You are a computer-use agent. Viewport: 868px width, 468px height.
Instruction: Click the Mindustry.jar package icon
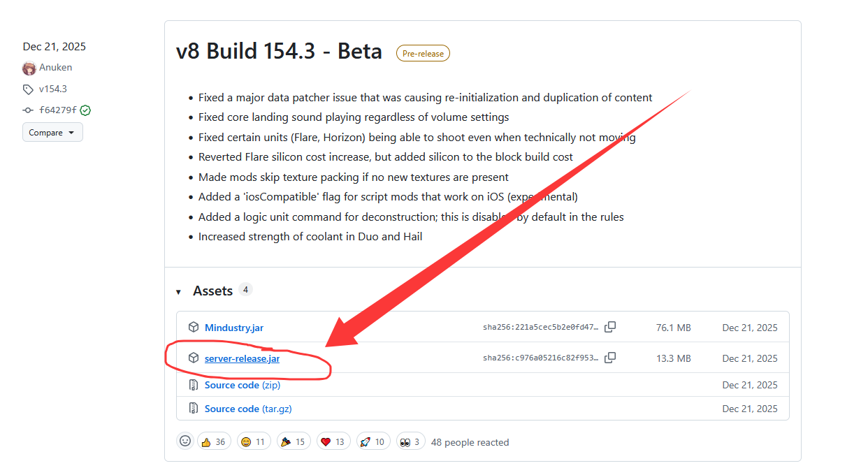[x=194, y=327]
